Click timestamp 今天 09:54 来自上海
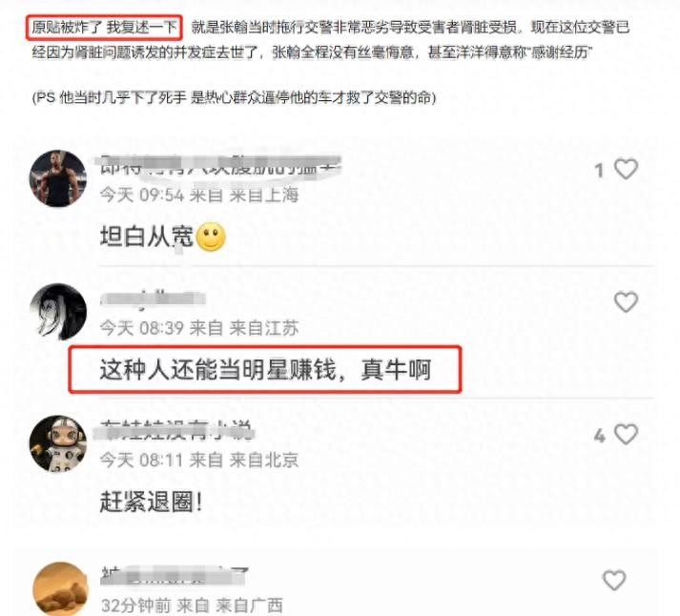 tap(199, 195)
